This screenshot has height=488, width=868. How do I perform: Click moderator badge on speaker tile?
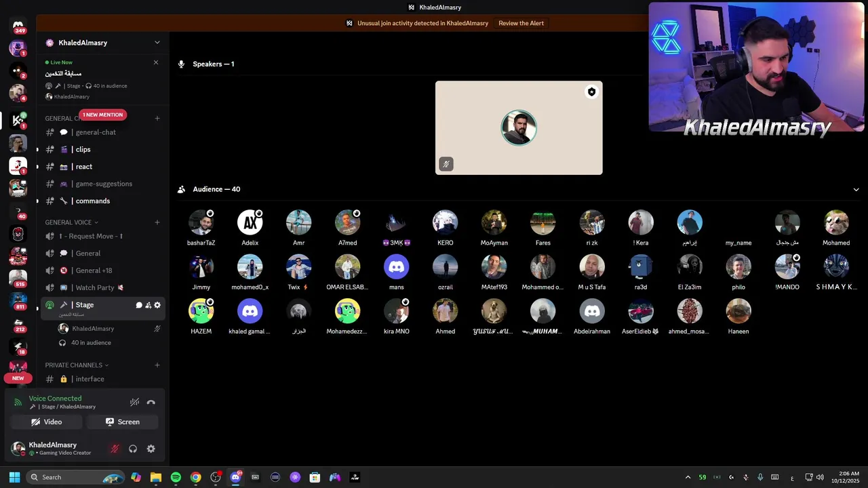point(591,92)
